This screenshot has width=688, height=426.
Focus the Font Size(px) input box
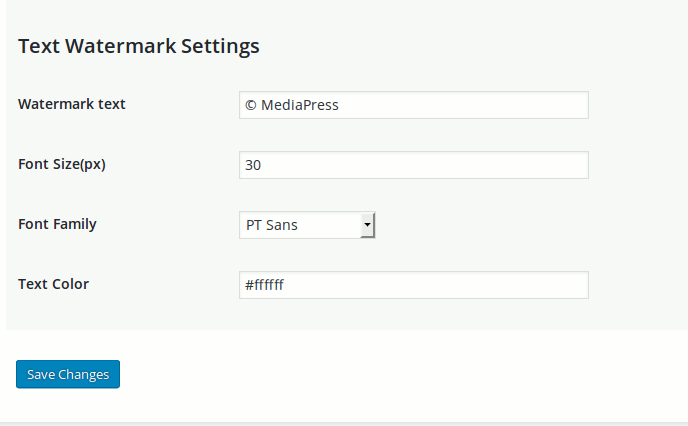(x=414, y=165)
